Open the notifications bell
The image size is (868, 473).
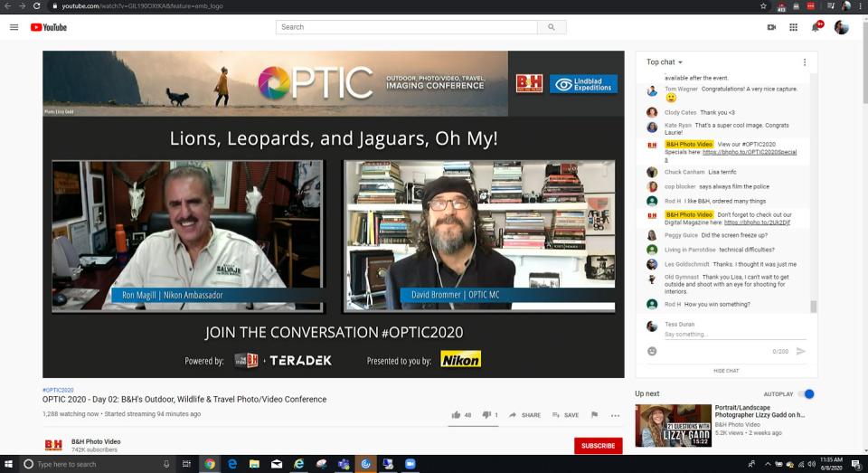(816, 27)
